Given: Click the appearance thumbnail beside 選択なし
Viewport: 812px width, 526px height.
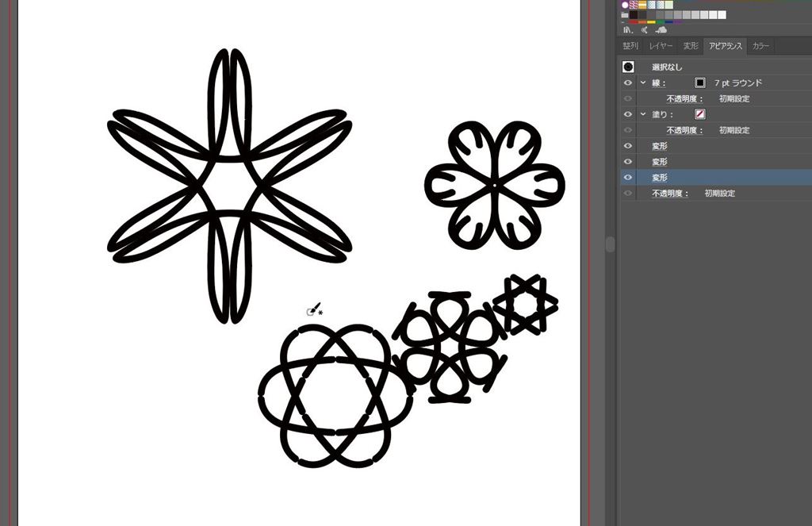Looking at the screenshot, I should [x=628, y=67].
